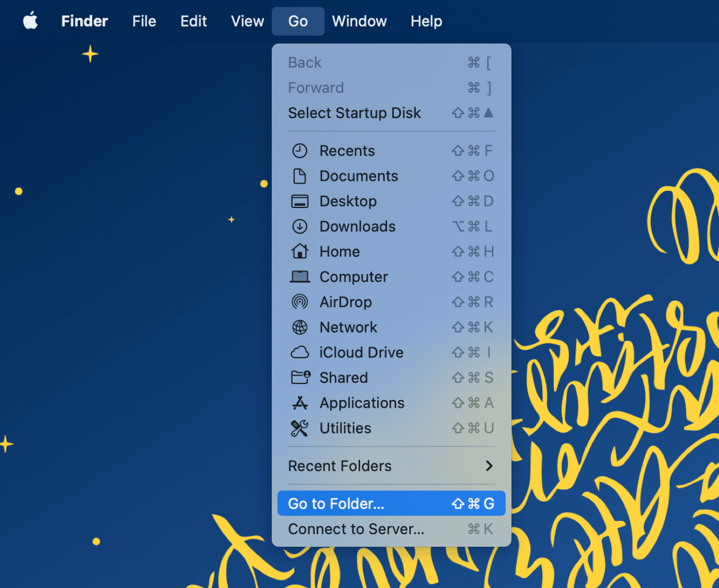The image size is (719, 588).
Task: Select the Documents label
Action: [x=359, y=176]
